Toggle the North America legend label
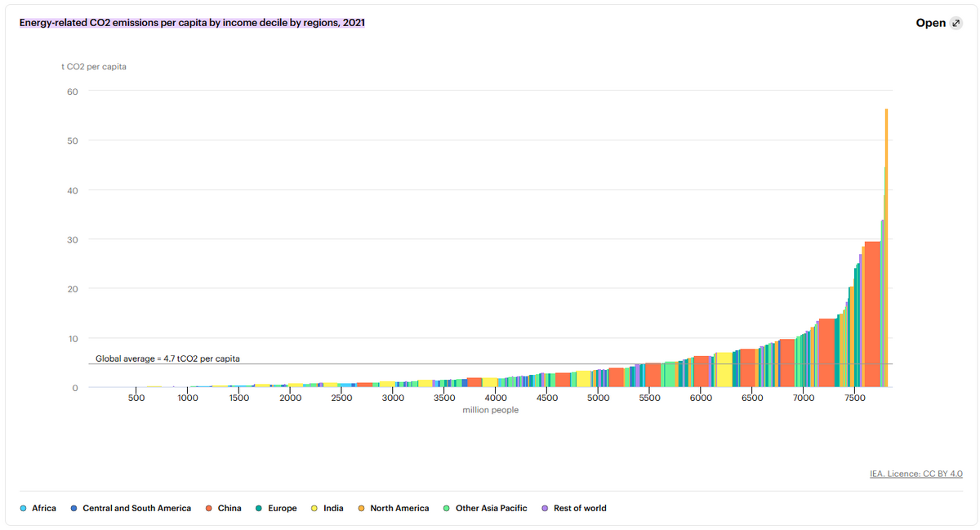 (x=399, y=508)
